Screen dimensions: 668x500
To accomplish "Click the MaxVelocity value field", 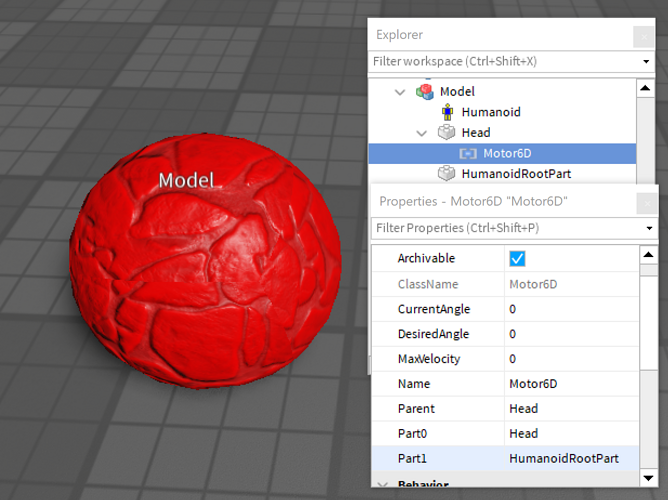I will pos(571,359).
